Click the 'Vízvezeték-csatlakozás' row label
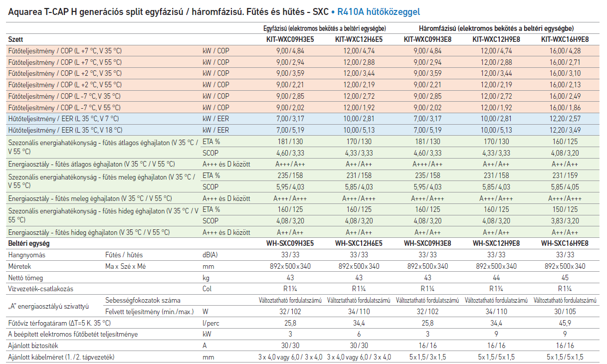 40,289
